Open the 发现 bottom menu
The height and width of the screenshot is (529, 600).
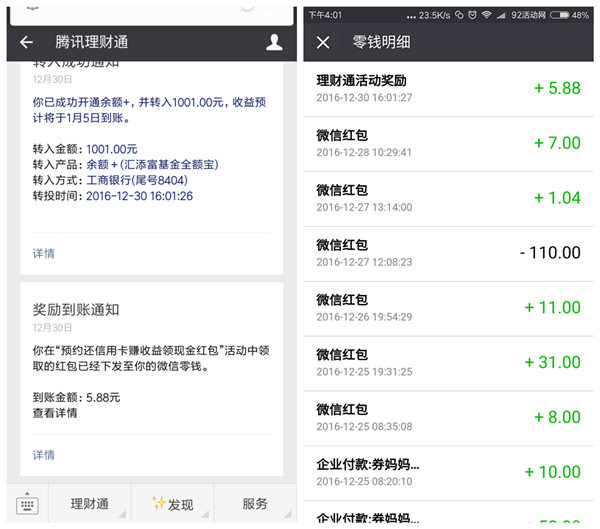[x=173, y=504]
